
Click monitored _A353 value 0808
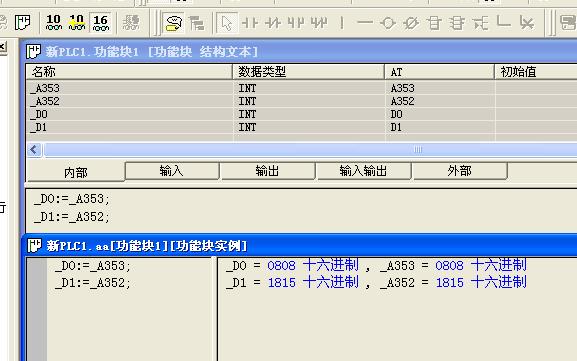[449, 265]
